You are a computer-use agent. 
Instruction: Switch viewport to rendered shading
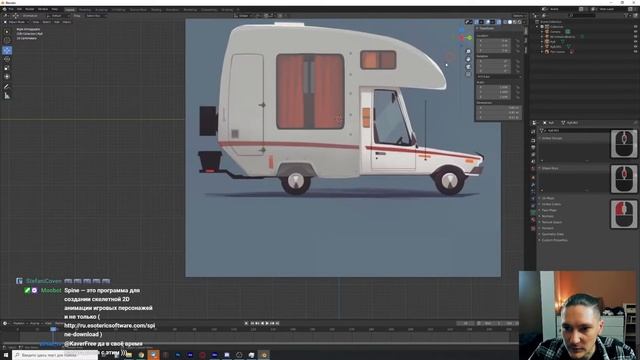(x=520, y=22)
